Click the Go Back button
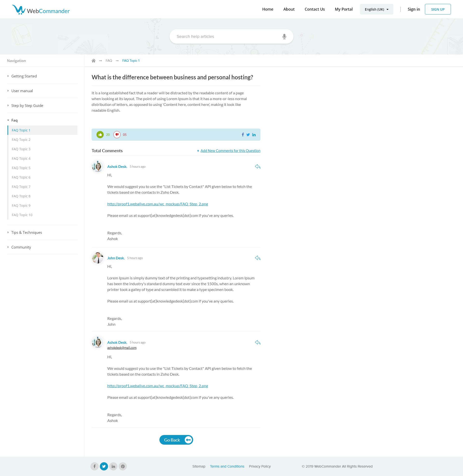The width and height of the screenshot is (463, 476). (x=176, y=440)
